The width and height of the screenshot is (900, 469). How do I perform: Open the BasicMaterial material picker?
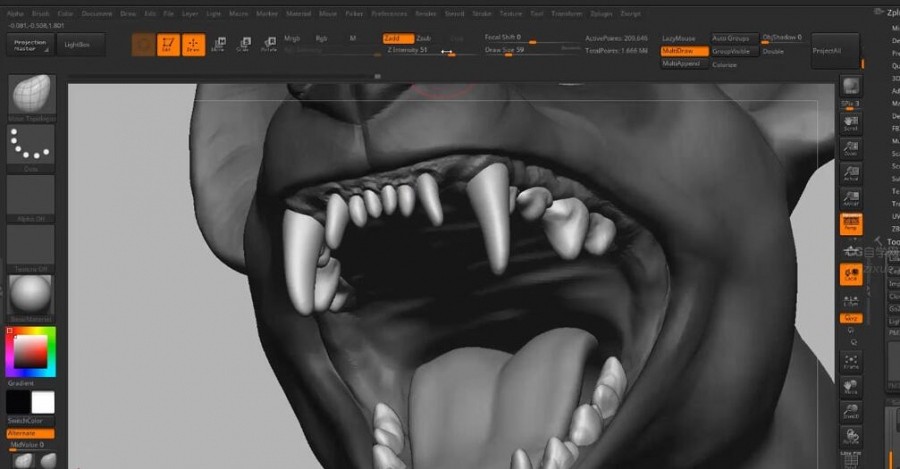[32, 299]
